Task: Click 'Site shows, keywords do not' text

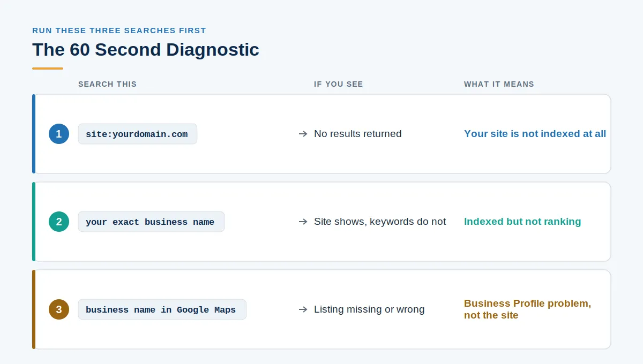Action: [380, 222]
